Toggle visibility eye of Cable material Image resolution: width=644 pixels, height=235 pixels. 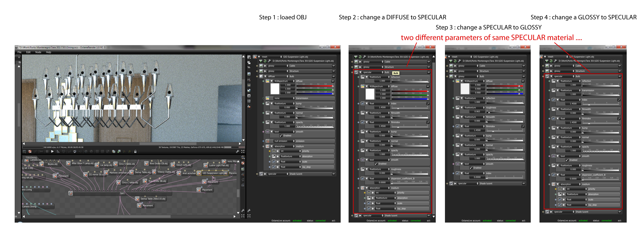coord(333,66)
